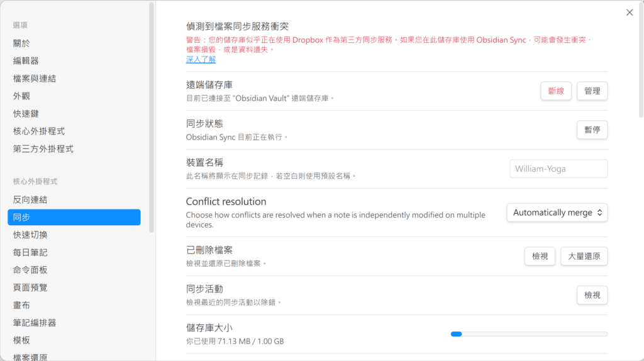The width and height of the screenshot is (644, 361).
Task: Open the 檔案與連結 settings tab
Action: click(x=35, y=79)
